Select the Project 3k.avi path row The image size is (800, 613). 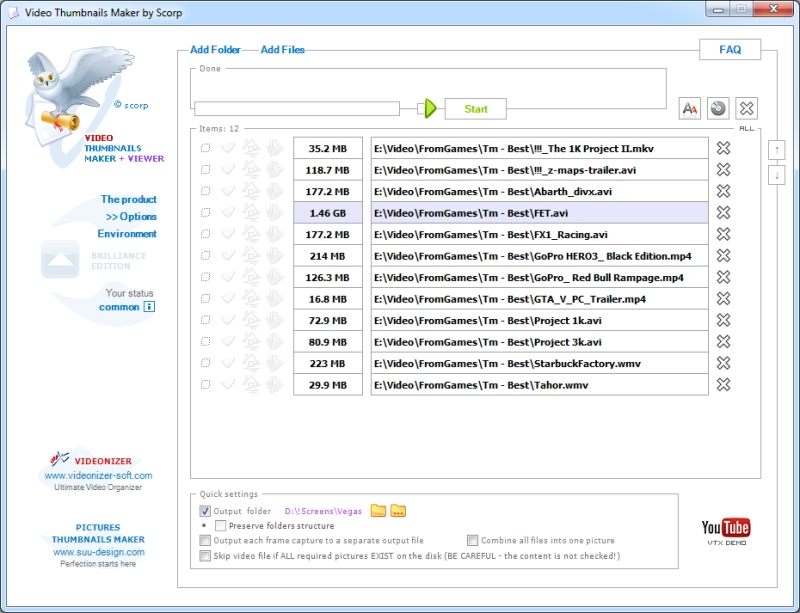tap(539, 342)
